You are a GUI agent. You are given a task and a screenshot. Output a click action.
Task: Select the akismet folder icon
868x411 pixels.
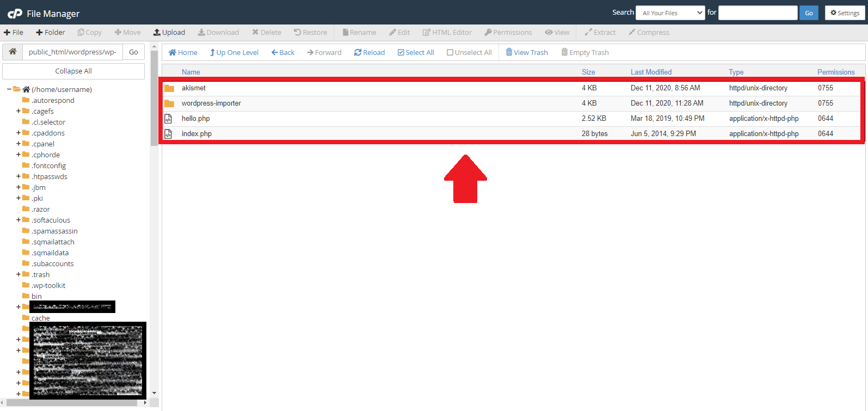[x=169, y=88]
